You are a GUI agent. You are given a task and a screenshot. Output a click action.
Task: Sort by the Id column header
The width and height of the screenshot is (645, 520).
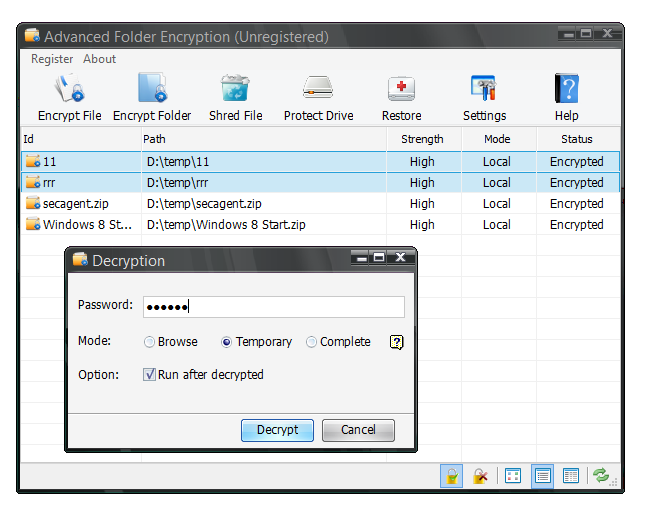point(81,139)
